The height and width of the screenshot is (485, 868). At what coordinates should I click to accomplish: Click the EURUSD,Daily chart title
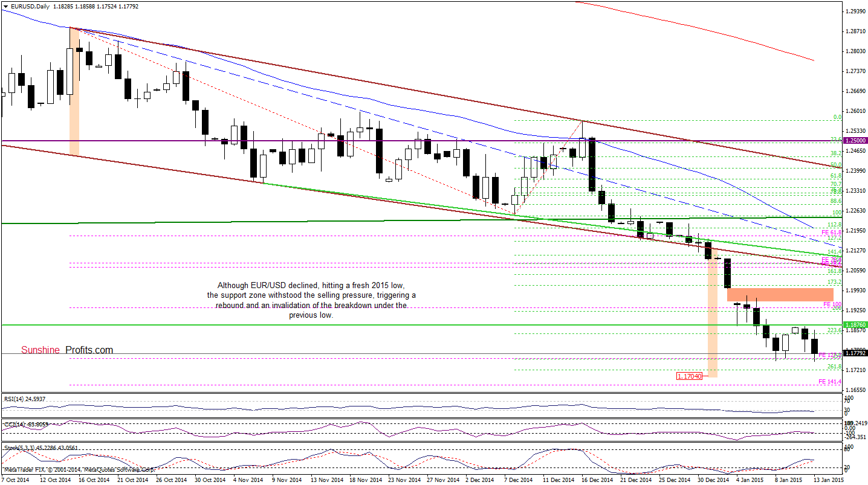[x=30, y=5]
